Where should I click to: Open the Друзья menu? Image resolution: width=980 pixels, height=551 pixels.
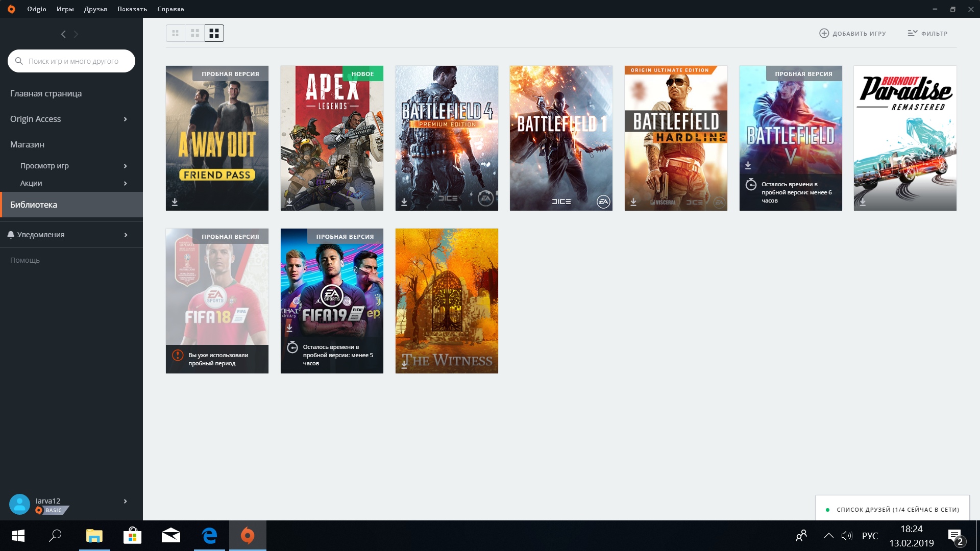tap(95, 9)
